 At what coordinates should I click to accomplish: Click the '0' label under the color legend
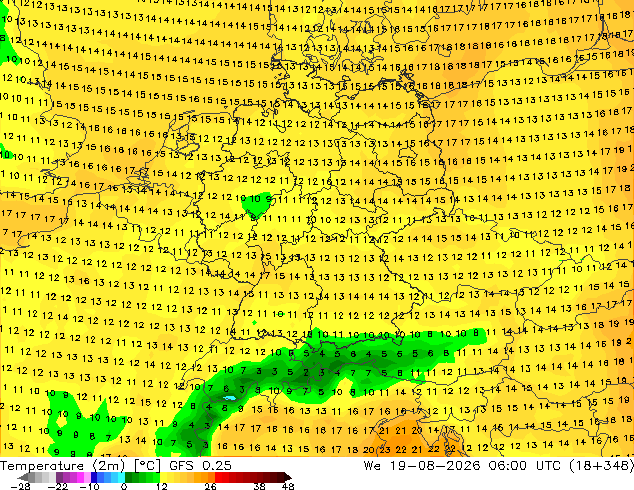click(x=124, y=486)
